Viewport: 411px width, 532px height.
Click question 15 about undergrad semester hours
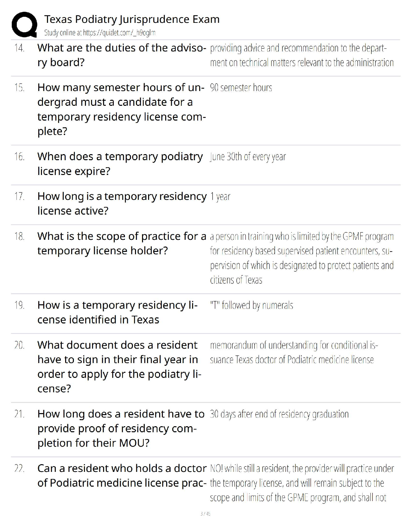pyautogui.click(x=122, y=109)
